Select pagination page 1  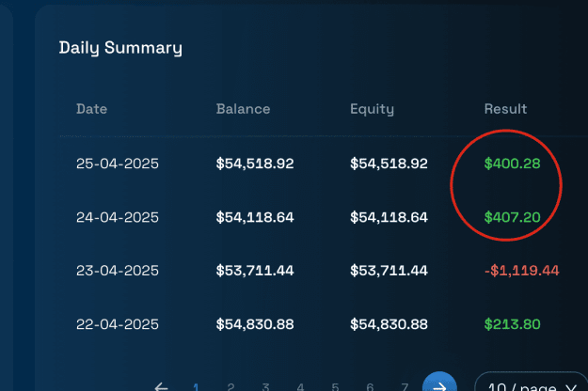pyautogui.click(x=196, y=386)
